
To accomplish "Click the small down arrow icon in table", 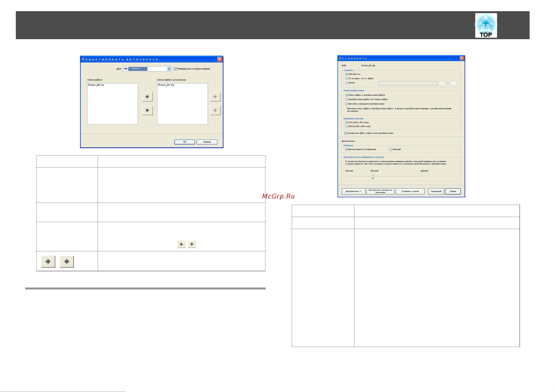I will [192, 244].
